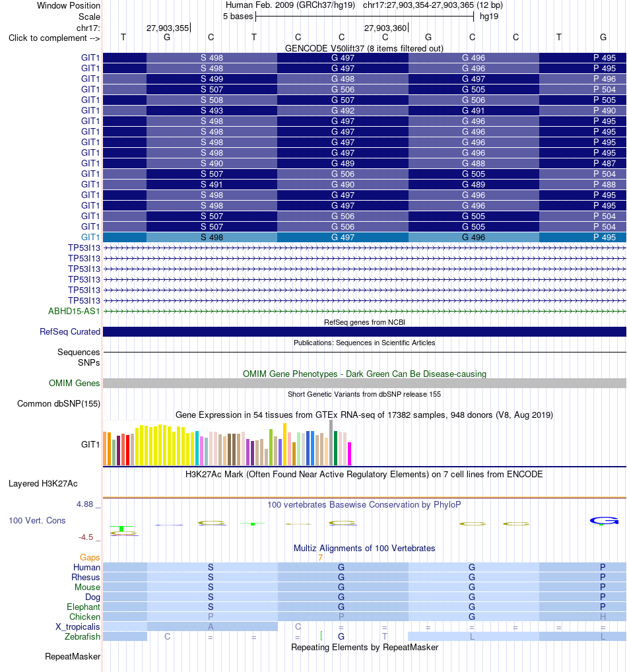Click the magenta bar in GTEx chart
Image resolution: width=627 pixels, height=672 pixels.
tap(349, 454)
